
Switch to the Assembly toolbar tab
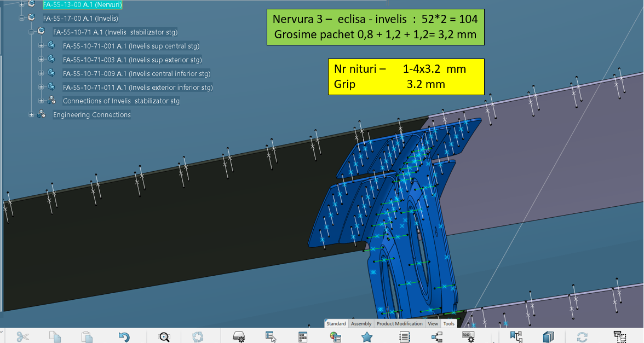(361, 324)
